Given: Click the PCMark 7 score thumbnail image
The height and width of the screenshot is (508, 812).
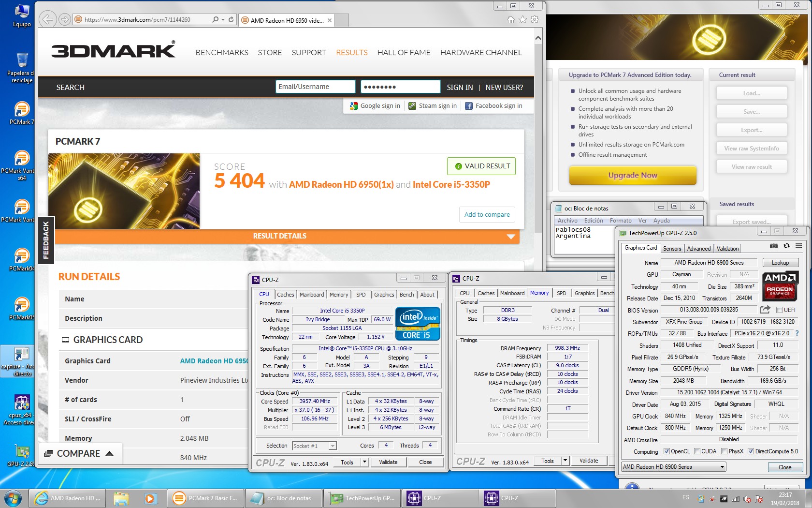Looking at the screenshot, I should coord(124,191).
